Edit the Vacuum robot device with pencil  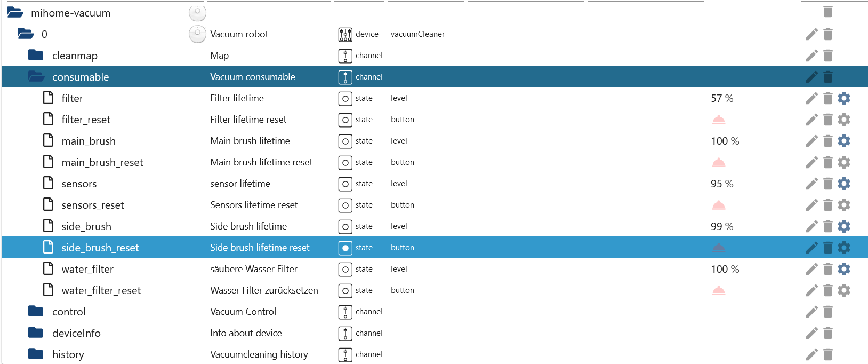[x=811, y=34]
